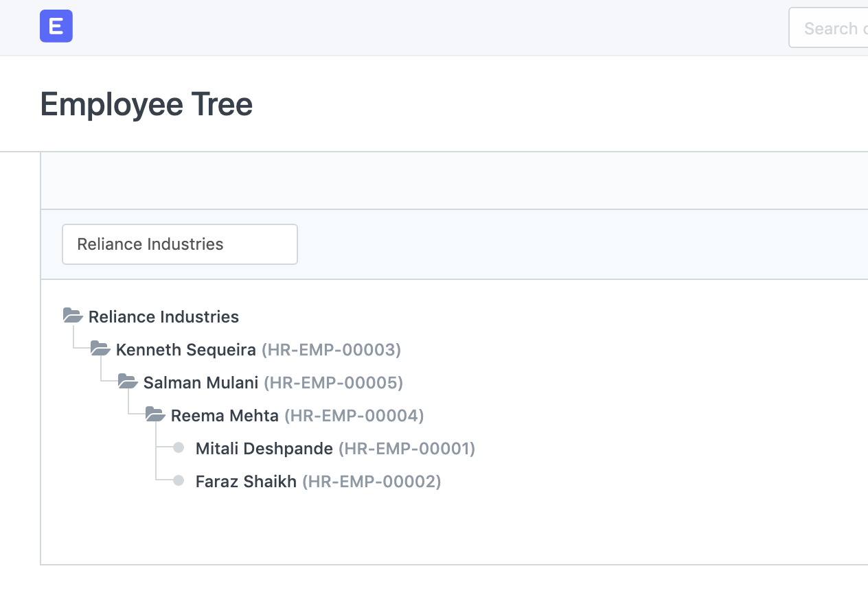
Task: Collapse the folder icon beside Kenneth Sequeira
Action: [100, 349]
